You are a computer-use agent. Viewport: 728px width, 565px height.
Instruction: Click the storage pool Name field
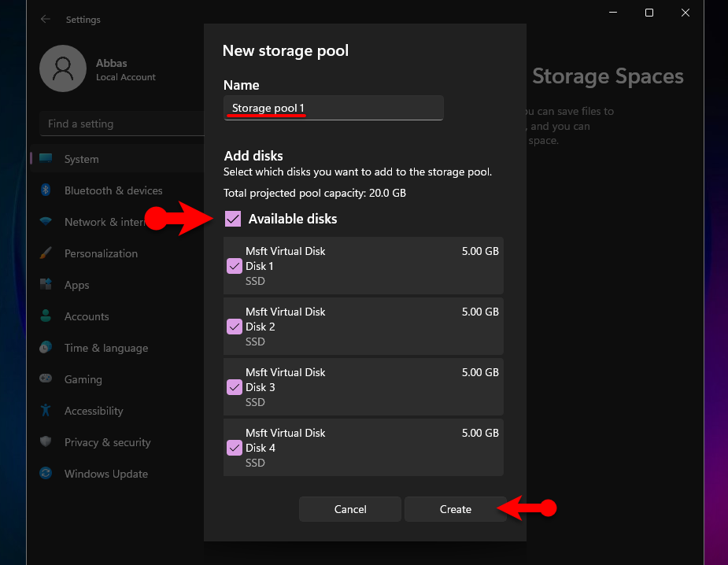click(x=334, y=108)
